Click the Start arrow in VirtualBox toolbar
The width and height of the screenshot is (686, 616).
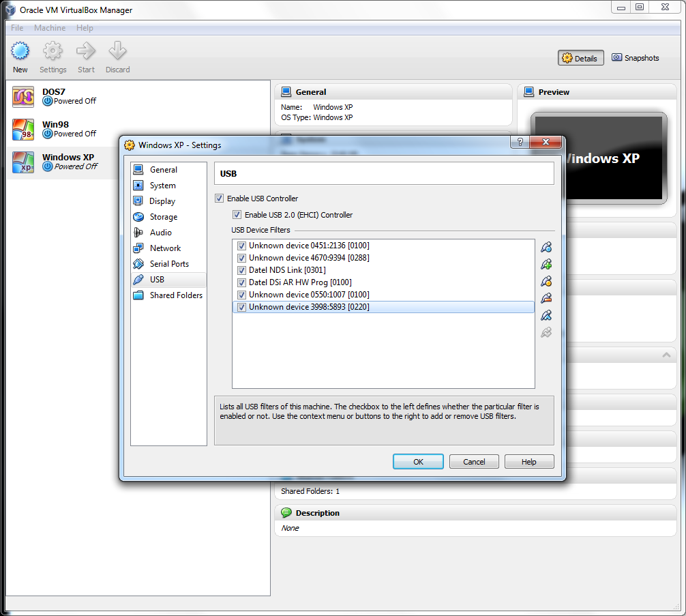pos(86,51)
